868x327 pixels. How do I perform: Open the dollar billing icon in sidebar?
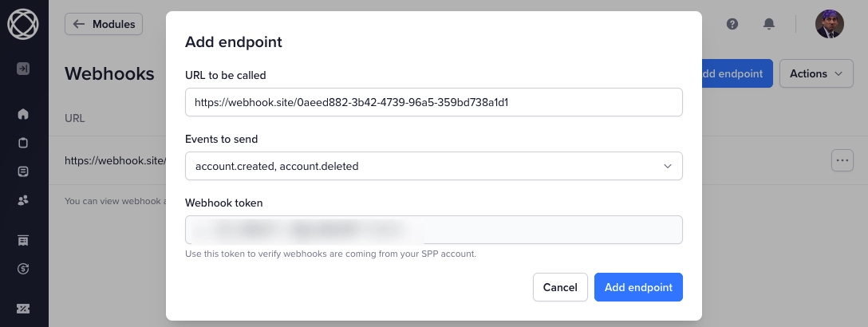tap(23, 269)
